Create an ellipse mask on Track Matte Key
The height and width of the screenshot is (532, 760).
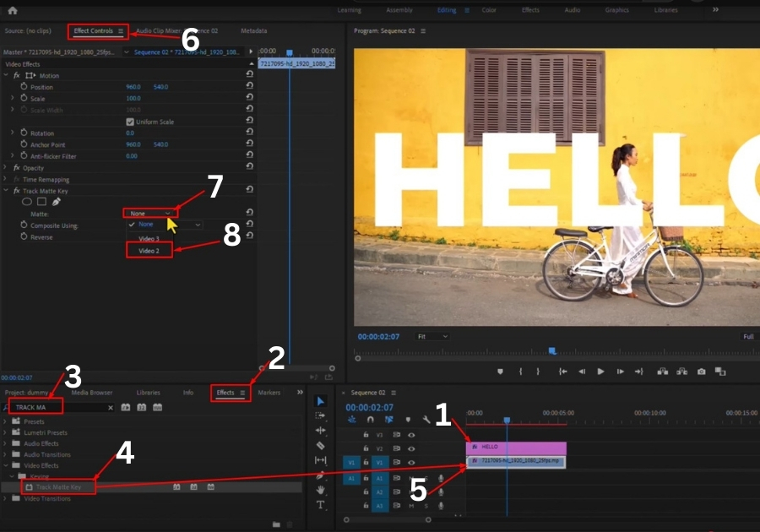27,202
